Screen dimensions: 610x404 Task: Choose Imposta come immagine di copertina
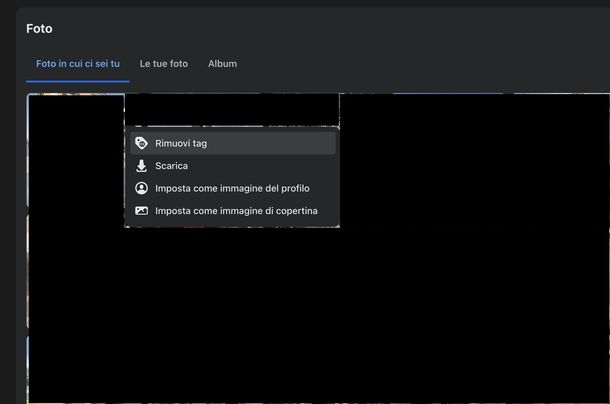[x=236, y=211]
